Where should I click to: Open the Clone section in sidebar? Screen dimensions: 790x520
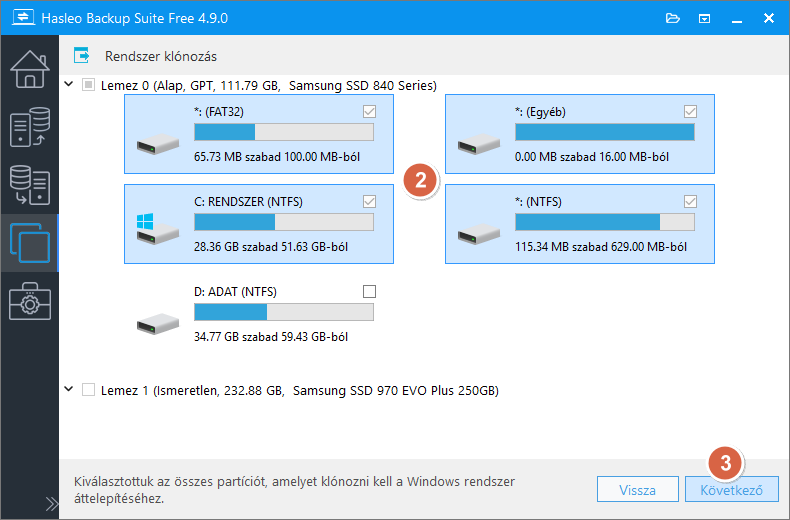tap(29, 243)
